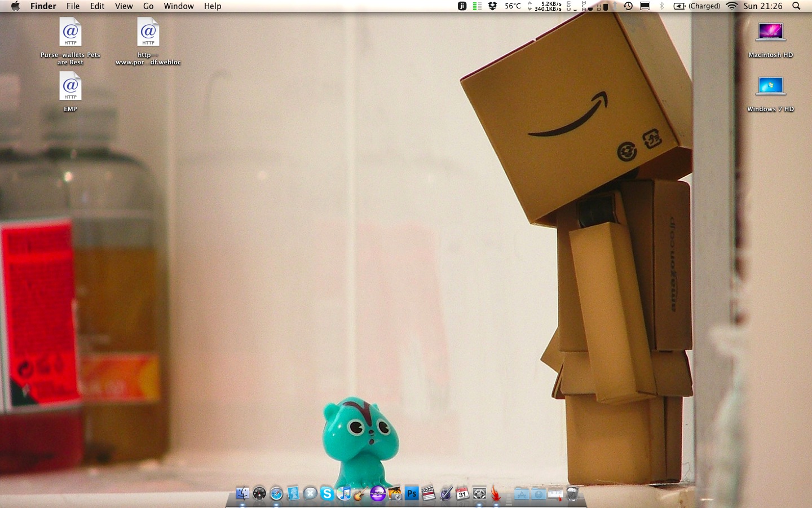Viewport: 812px width, 508px height.
Task: Click the 56°C temperature readout
Action: (x=513, y=6)
